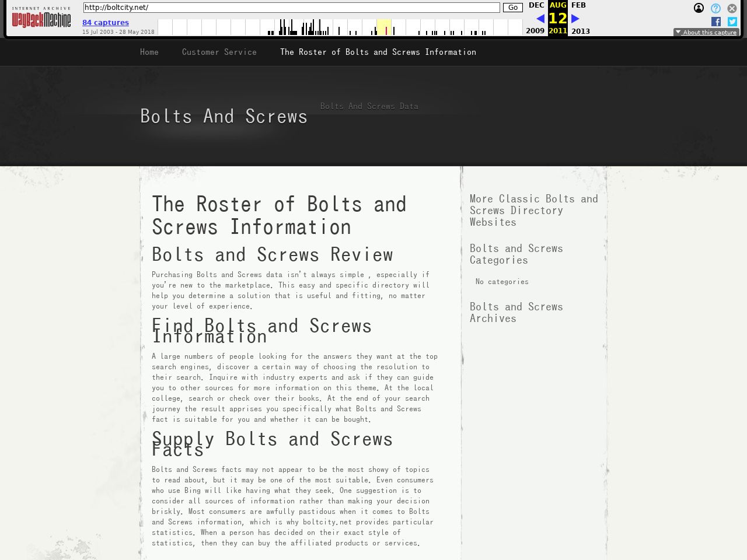The width and height of the screenshot is (747, 560).
Task: Jump to DEC 2009 capture
Action: click(536, 5)
